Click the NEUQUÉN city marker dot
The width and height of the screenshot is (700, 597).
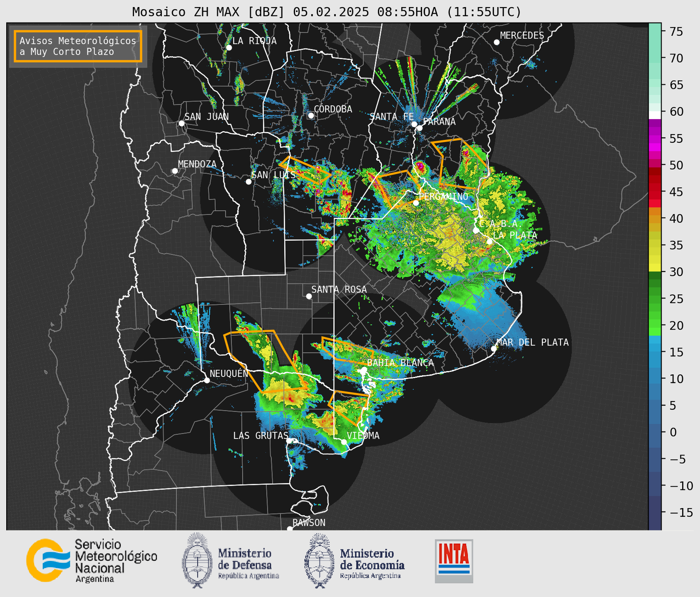coord(207,380)
